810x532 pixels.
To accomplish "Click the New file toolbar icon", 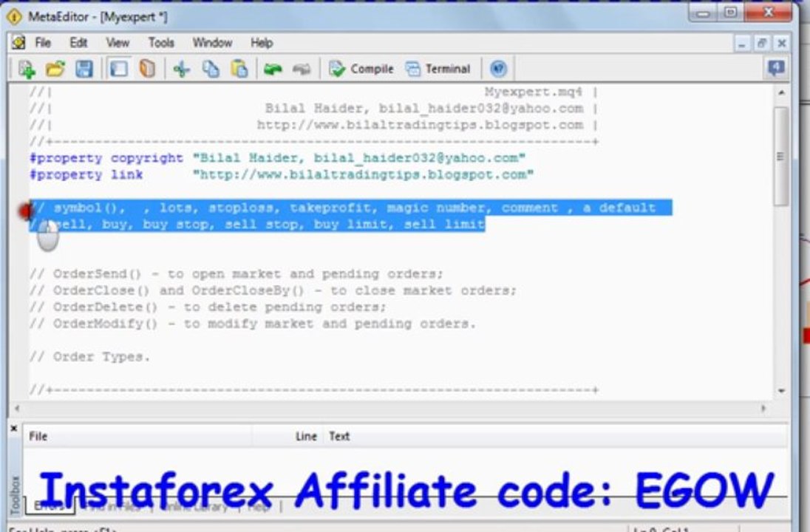I will click(x=27, y=69).
